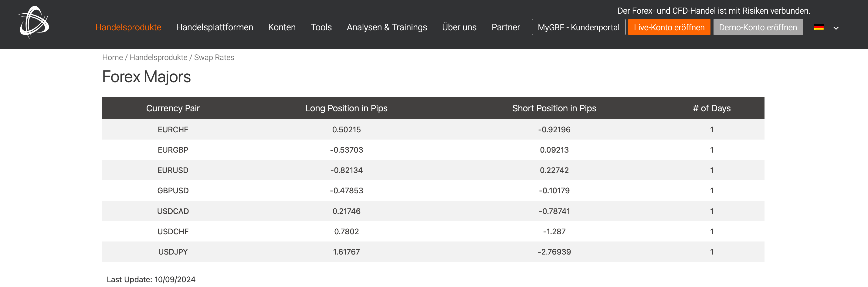Screen dimensions: 868x287
Task: Open the Über uns menu
Action: (x=459, y=27)
